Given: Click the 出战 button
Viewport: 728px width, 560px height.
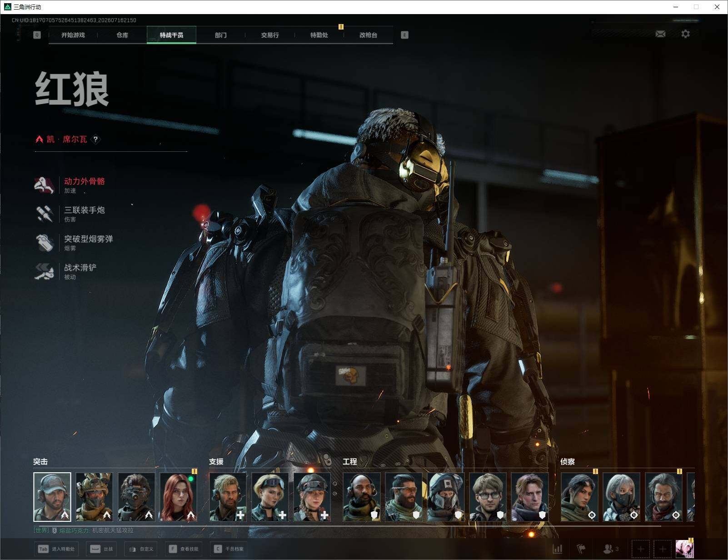Looking at the screenshot, I should [102, 549].
